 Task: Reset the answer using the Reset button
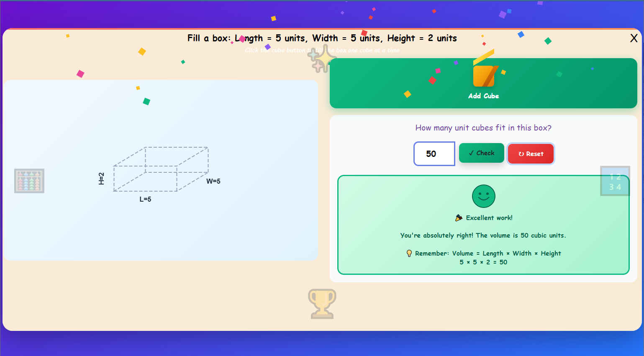point(531,154)
